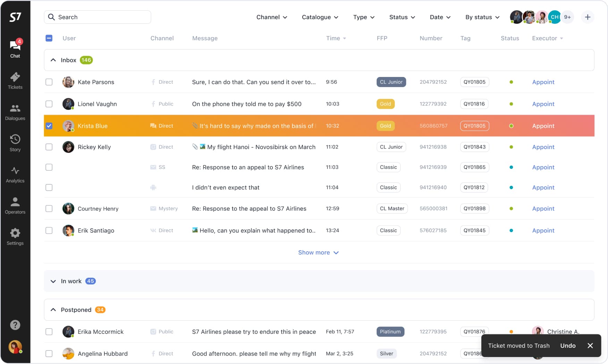This screenshot has width=608, height=364.
Task: Dismiss the Ticket moved to Trash toast
Action: [x=590, y=346]
